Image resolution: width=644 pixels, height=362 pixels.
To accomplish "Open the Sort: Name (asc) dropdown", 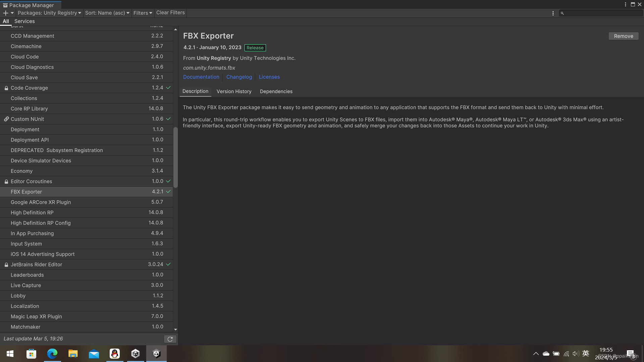I will pyautogui.click(x=107, y=13).
